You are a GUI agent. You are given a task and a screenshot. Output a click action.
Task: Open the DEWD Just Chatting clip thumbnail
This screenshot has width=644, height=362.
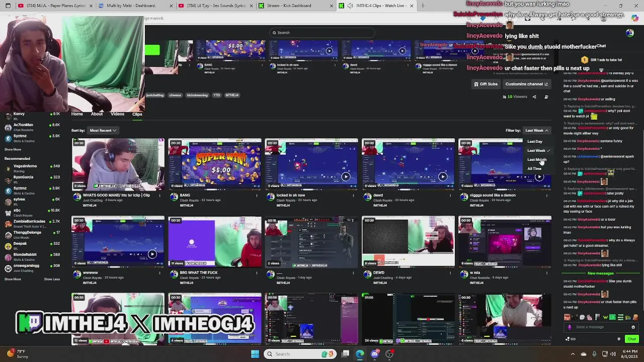pos(408,242)
